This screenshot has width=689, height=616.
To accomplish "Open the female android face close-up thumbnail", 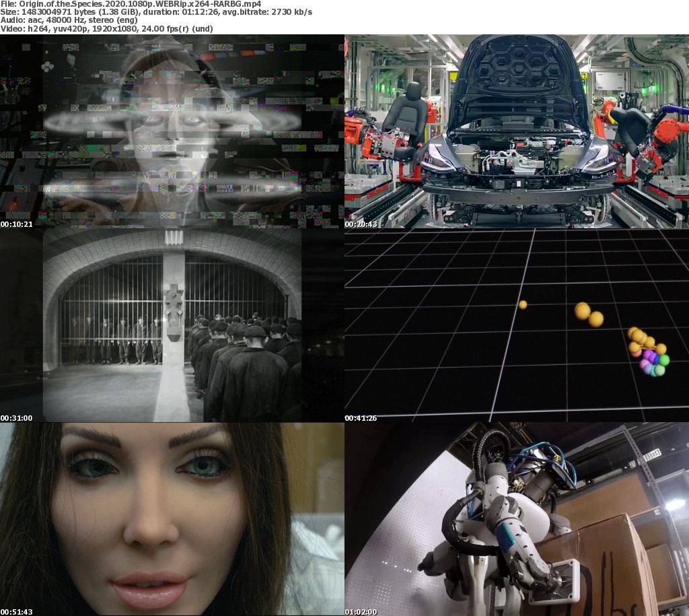I will pos(172,519).
